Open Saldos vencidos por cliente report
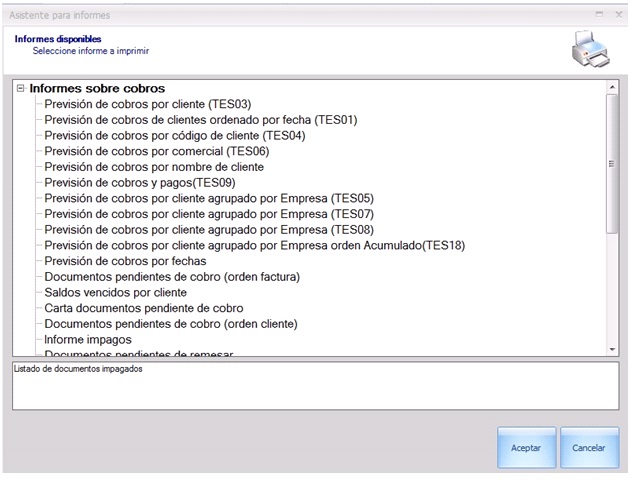Image resolution: width=631 pixels, height=480 pixels. [115, 293]
